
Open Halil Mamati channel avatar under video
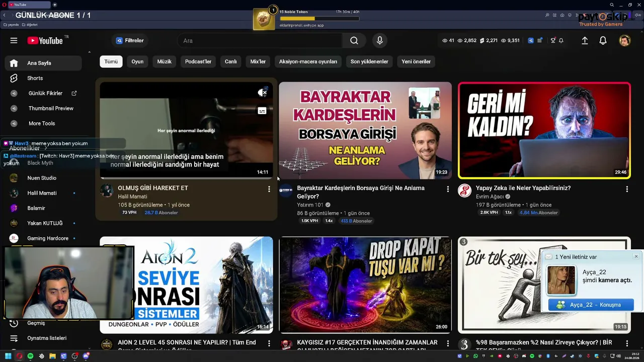(107, 191)
